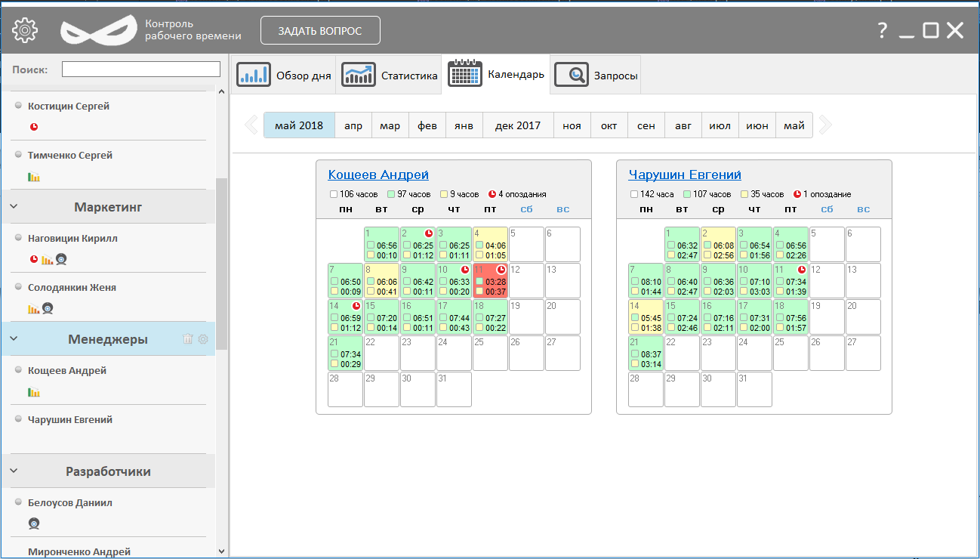Viewport: 980px width, 559px height.
Task: Click status dot beside sidebar Чарушин Евгений
Action: 18,419
